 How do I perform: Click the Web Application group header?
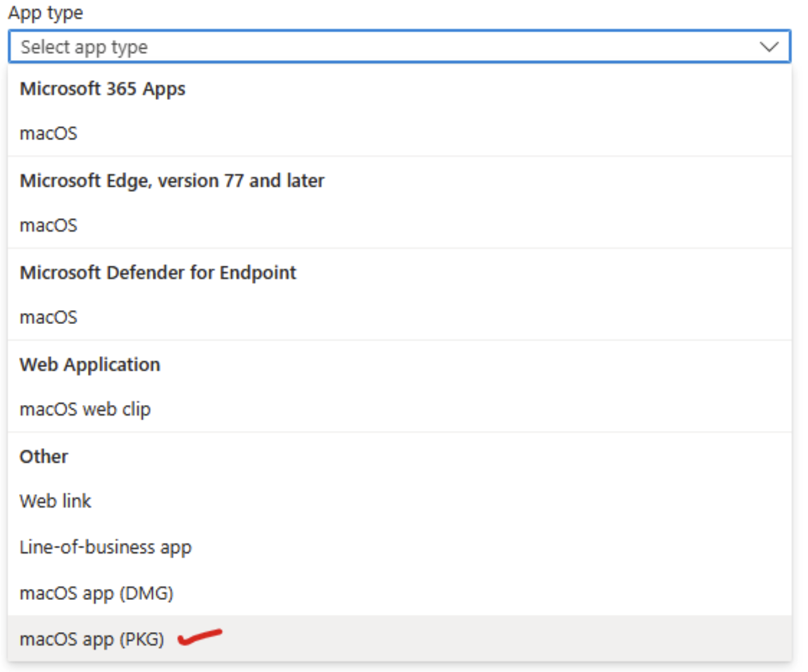tap(90, 365)
